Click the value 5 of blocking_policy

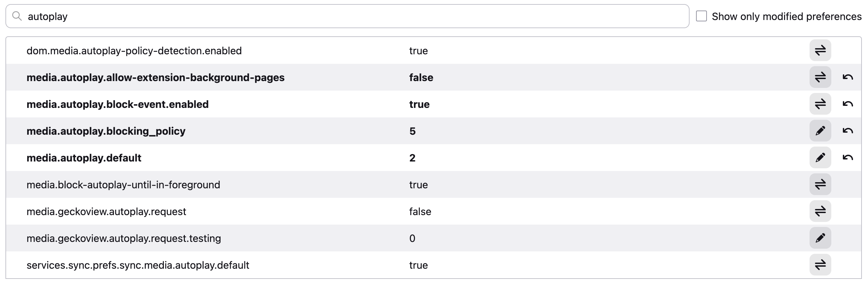(412, 131)
